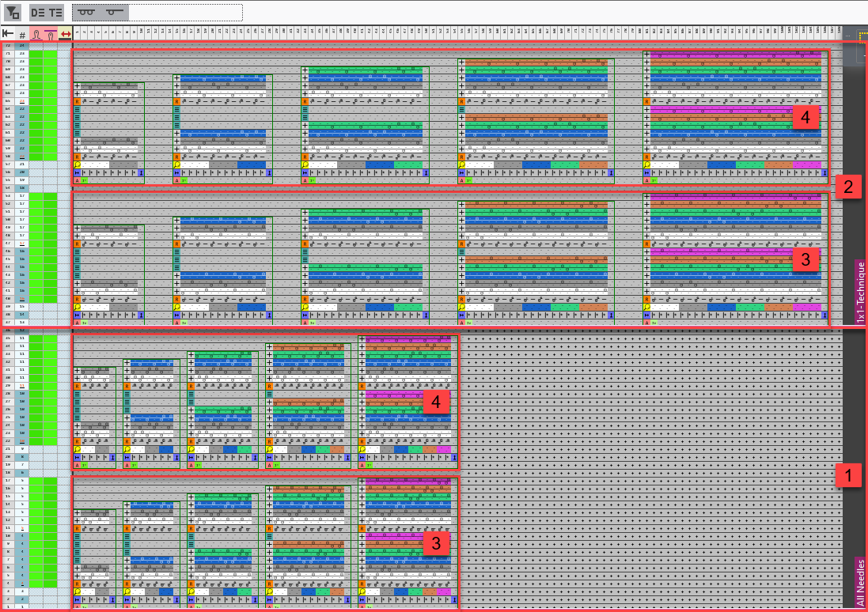
Task: Open the All Needles vertical tab
Action: [861, 582]
